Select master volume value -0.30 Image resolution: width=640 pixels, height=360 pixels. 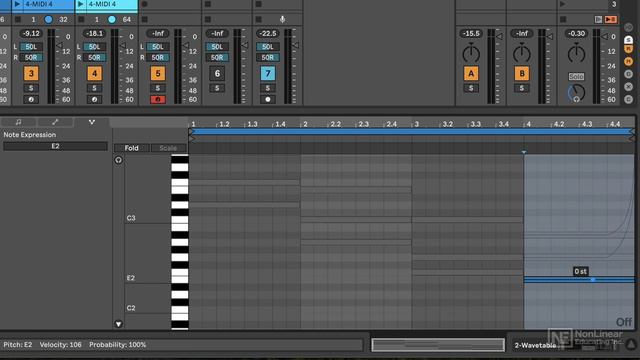click(576, 33)
